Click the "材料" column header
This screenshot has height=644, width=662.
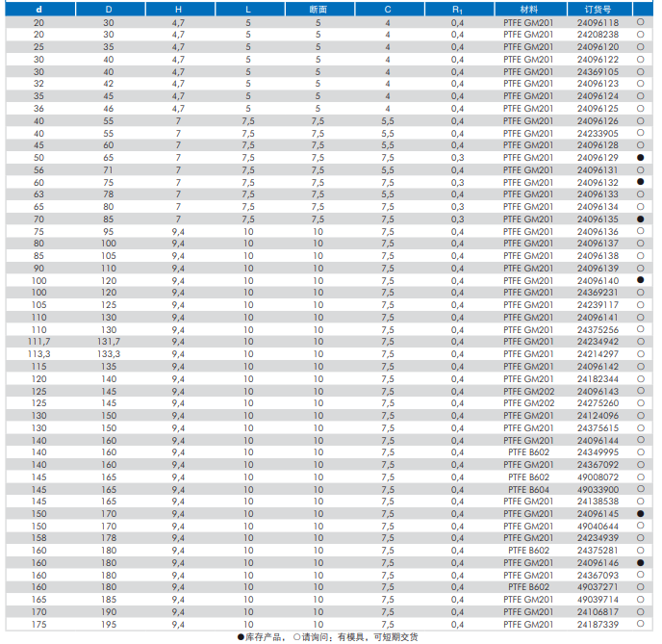[x=528, y=9]
